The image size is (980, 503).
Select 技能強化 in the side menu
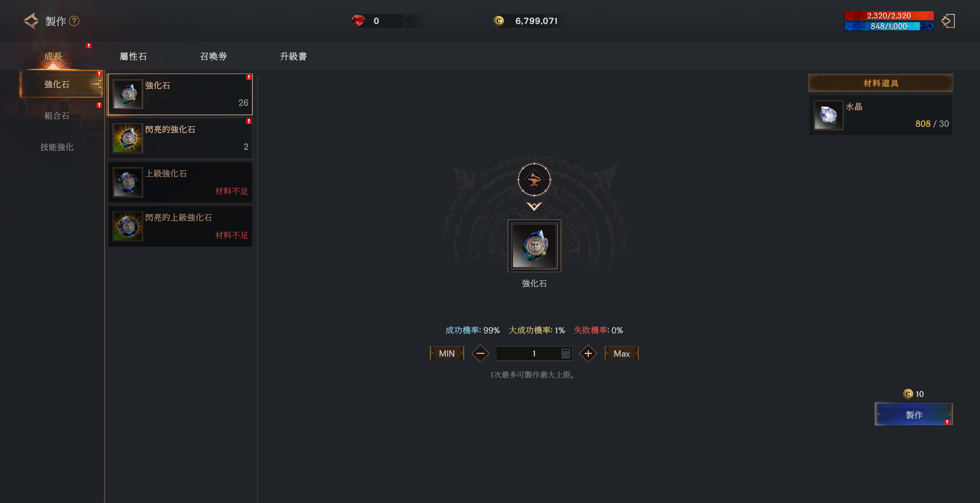pyautogui.click(x=57, y=147)
